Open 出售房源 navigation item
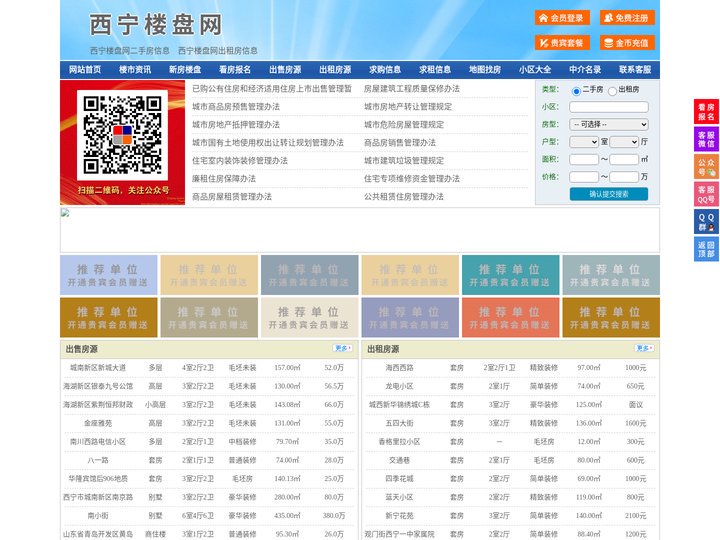720x540 pixels. 285,70
